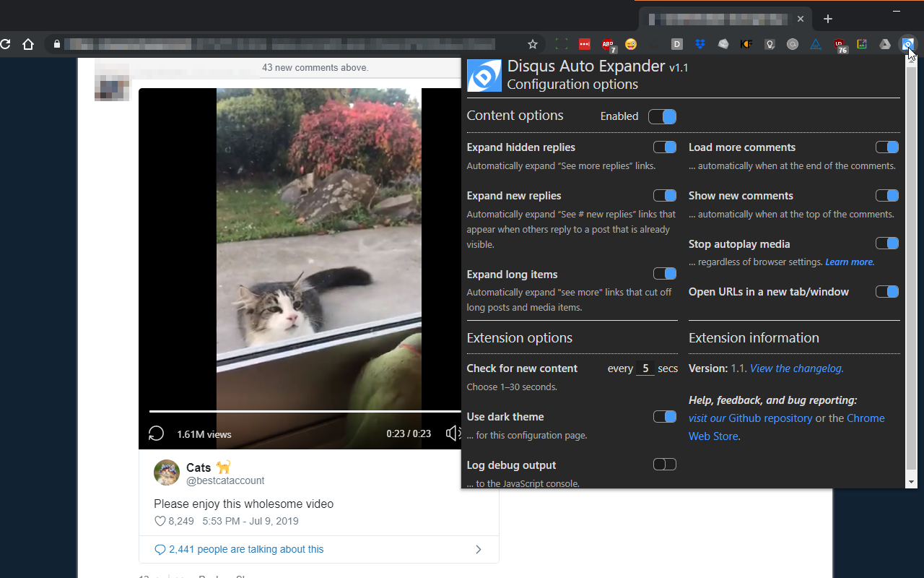
Task: Open the red LastPass extension icon
Action: (x=585, y=44)
